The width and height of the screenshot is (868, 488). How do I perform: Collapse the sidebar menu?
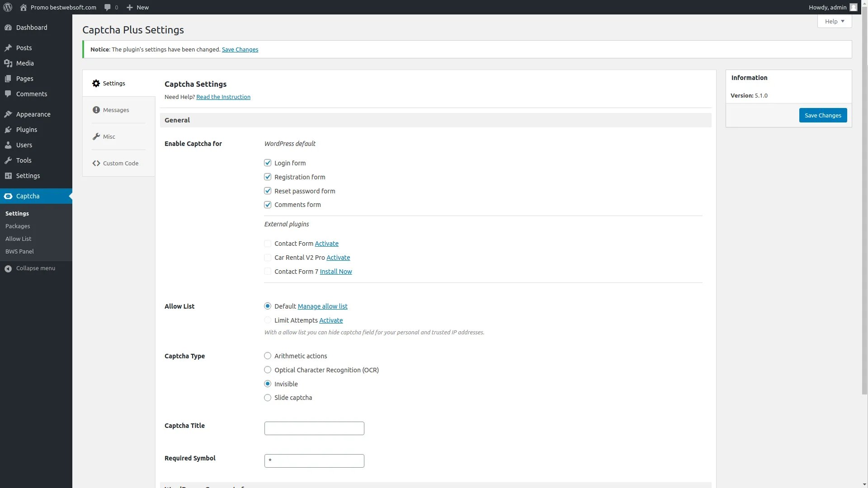tap(36, 268)
